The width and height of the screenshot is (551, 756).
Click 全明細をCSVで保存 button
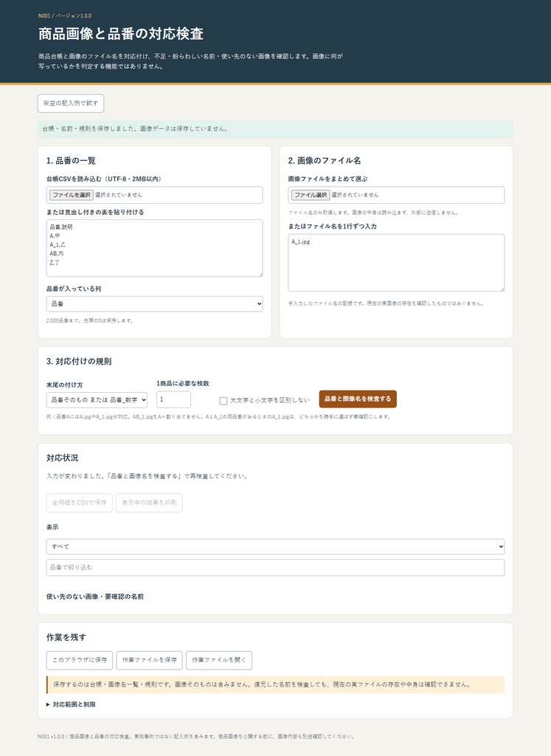tap(80, 502)
